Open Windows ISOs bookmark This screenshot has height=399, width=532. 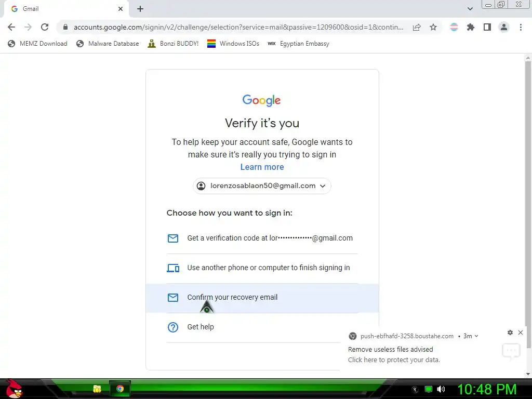[233, 44]
